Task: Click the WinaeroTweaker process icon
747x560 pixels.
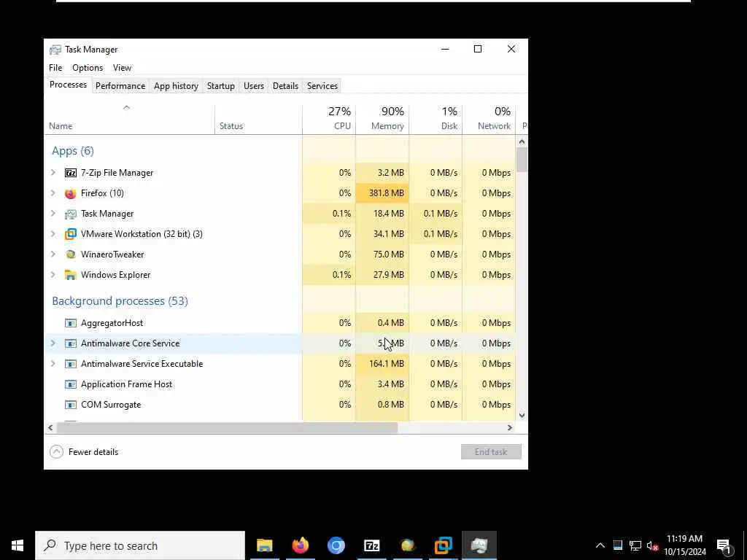Action: (x=71, y=254)
